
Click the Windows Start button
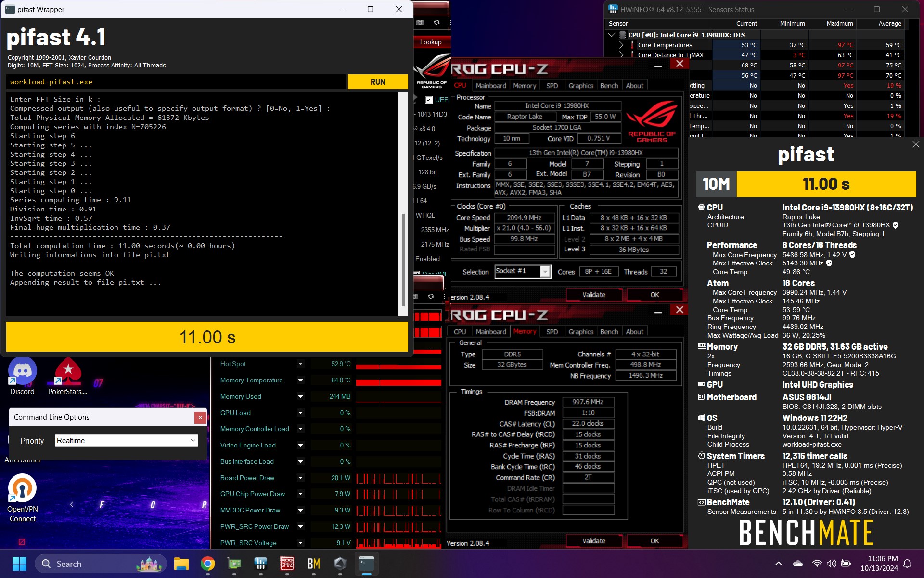coord(19,564)
